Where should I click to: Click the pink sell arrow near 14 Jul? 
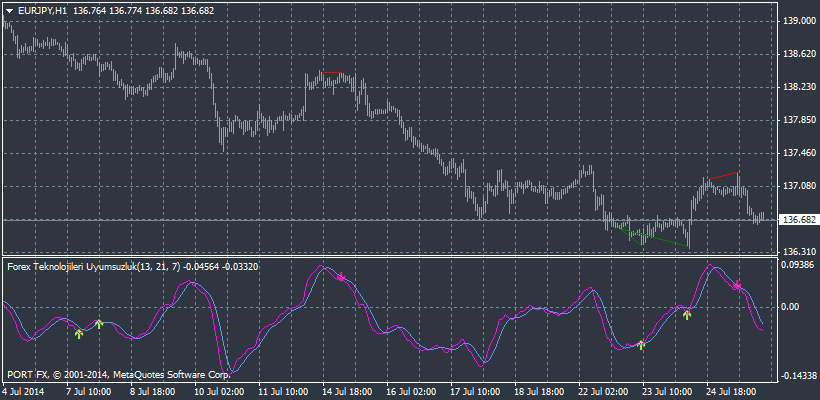341,277
